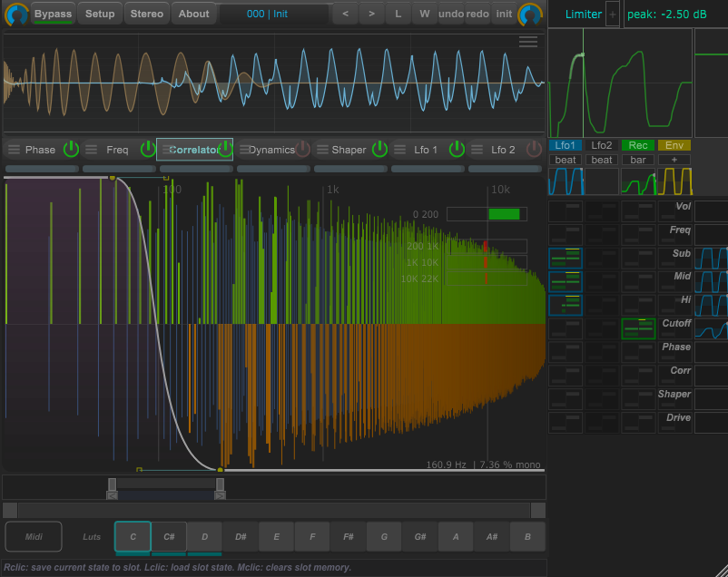Toggle the Lfo 1 module power button
This screenshot has width=728, height=577.
click(x=457, y=150)
